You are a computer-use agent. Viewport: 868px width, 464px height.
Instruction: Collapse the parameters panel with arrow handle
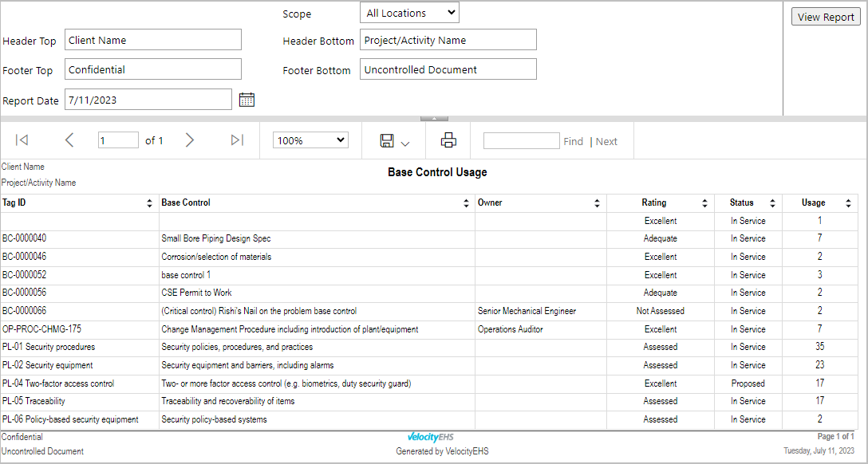coord(435,118)
